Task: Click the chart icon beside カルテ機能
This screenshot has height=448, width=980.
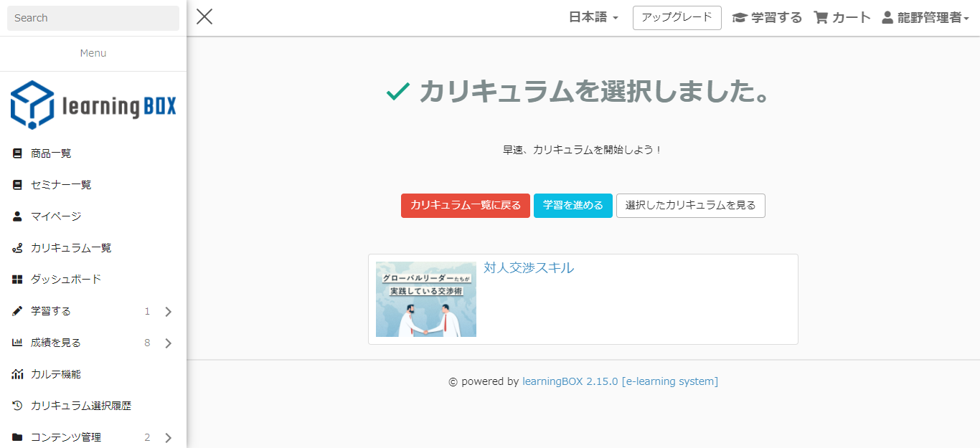Action: click(17, 374)
